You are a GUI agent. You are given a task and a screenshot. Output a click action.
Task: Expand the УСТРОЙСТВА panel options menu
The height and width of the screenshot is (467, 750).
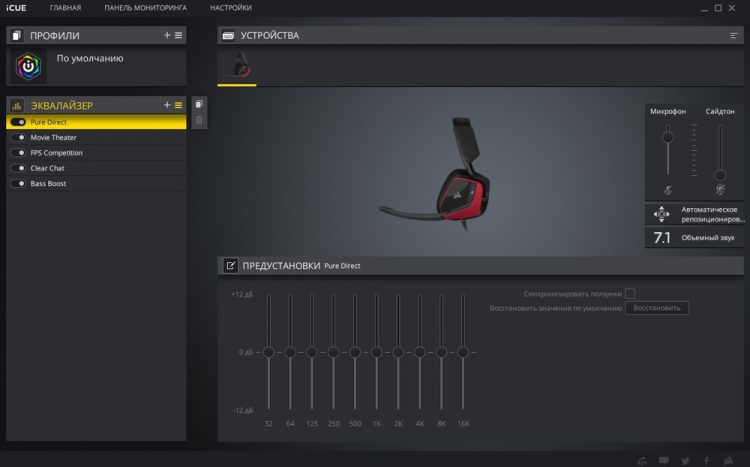click(x=733, y=35)
